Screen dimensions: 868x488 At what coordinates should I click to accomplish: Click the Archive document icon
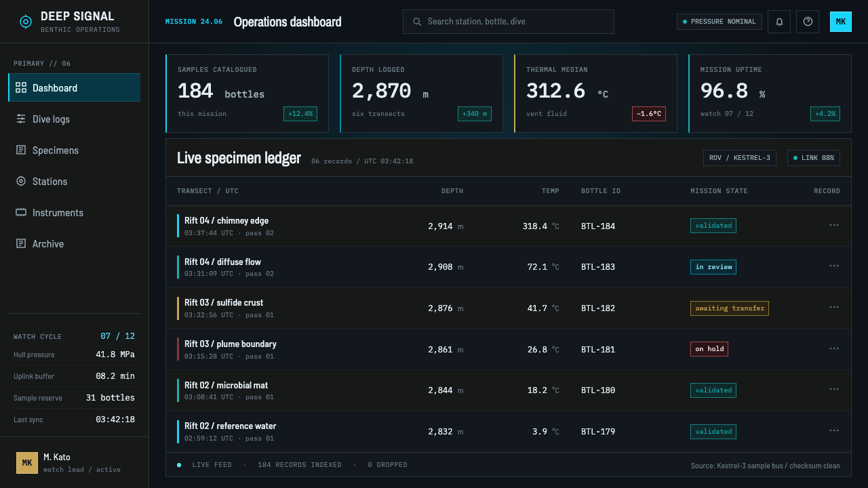tap(21, 243)
